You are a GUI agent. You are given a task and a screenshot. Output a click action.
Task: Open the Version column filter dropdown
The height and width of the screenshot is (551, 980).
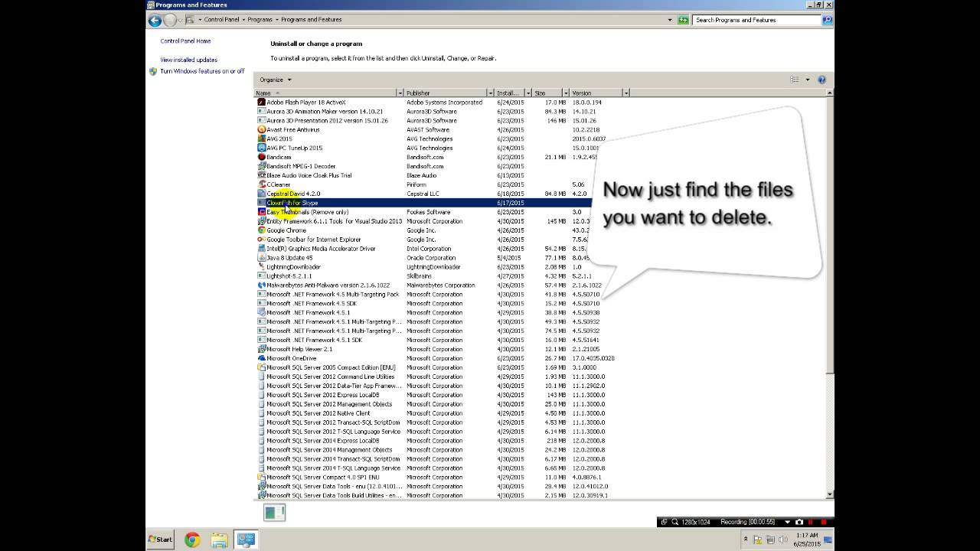[626, 93]
